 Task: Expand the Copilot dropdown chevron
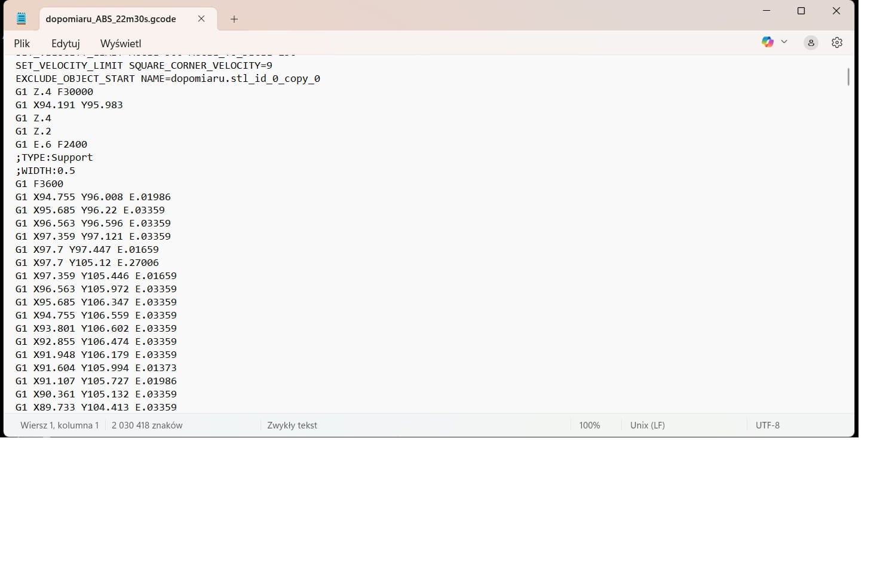(784, 42)
